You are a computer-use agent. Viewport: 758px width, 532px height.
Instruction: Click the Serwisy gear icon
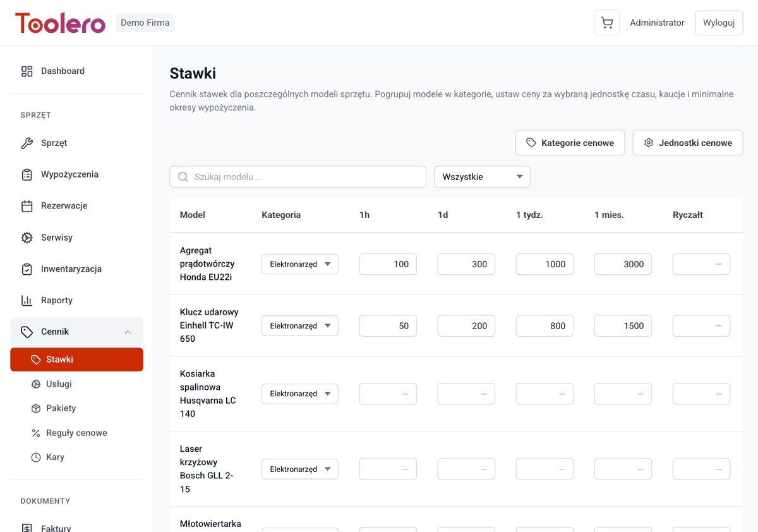tap(27, 238)
